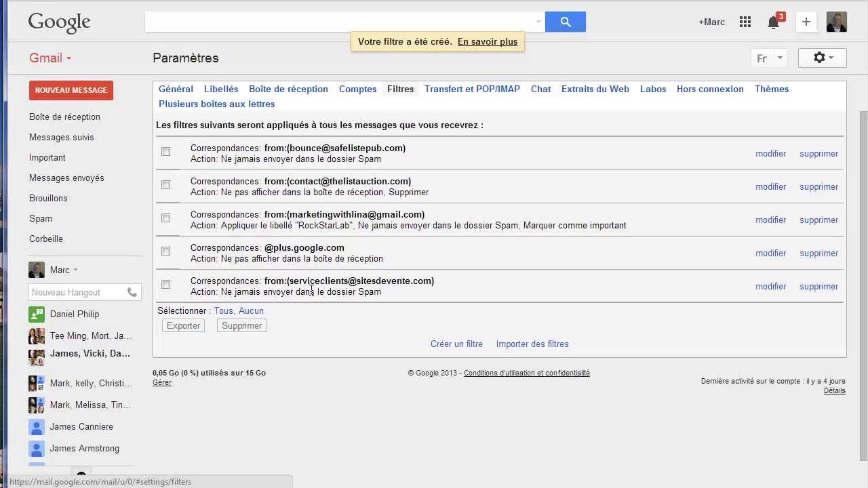Click the Détails account activity link
Image resolution: width=868 pixels, height=488 pixels.
835,390
